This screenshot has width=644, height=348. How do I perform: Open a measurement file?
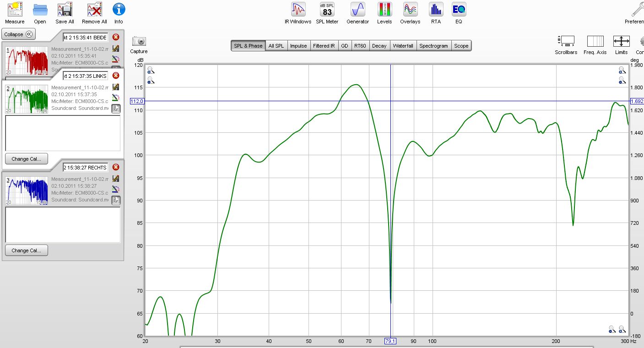point(40,13)
